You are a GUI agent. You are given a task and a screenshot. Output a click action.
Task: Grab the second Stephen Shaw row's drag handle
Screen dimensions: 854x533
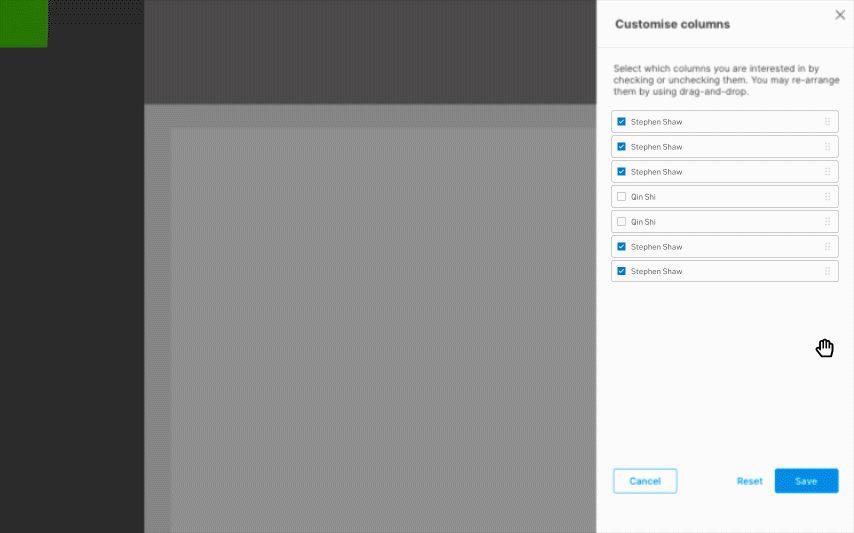827,146
